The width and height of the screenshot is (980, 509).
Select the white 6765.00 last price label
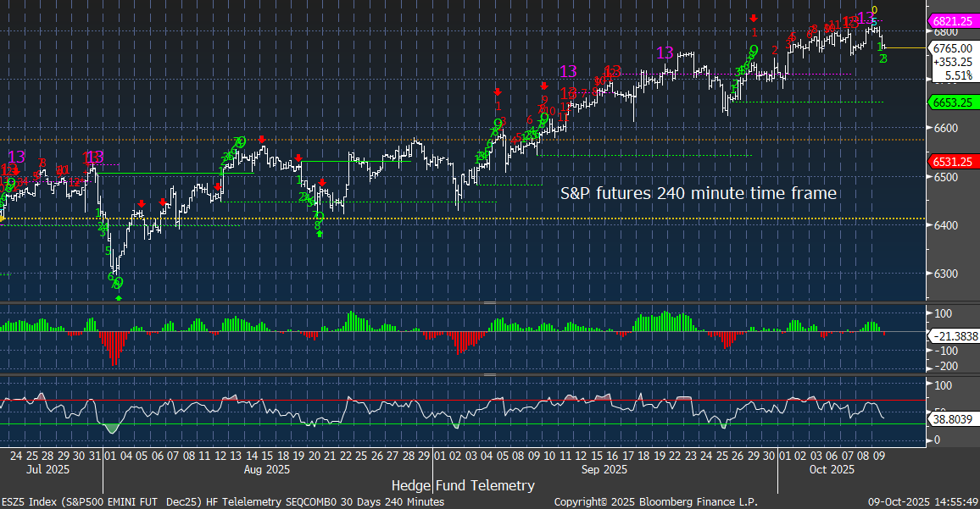pos(952,48)
